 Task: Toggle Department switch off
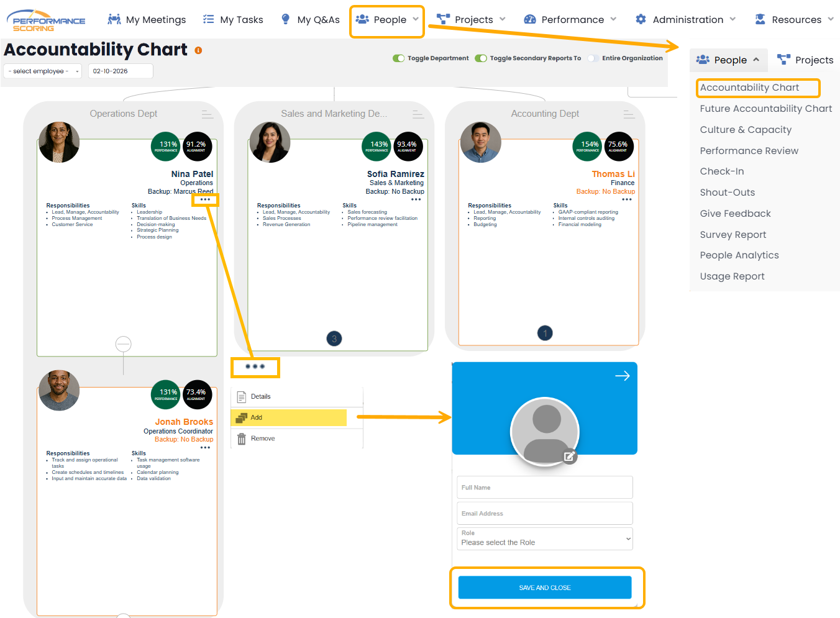tap(399, 58)
